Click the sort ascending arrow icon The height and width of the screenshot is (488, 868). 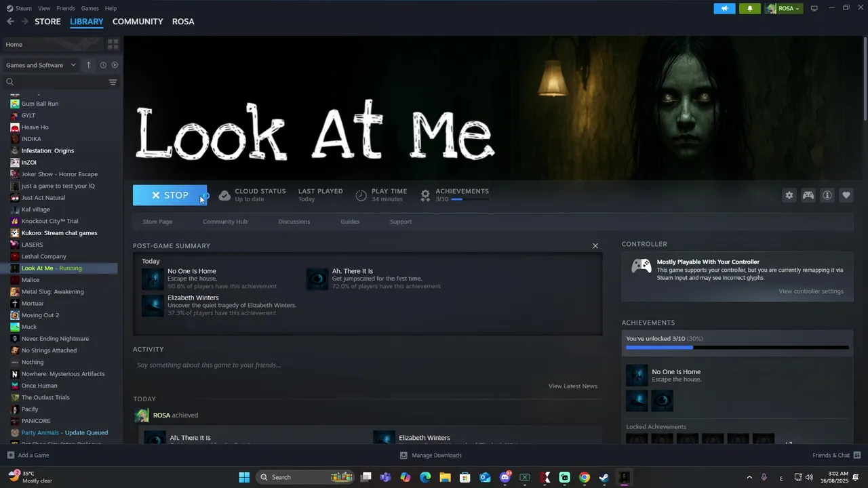coord(88,65)
